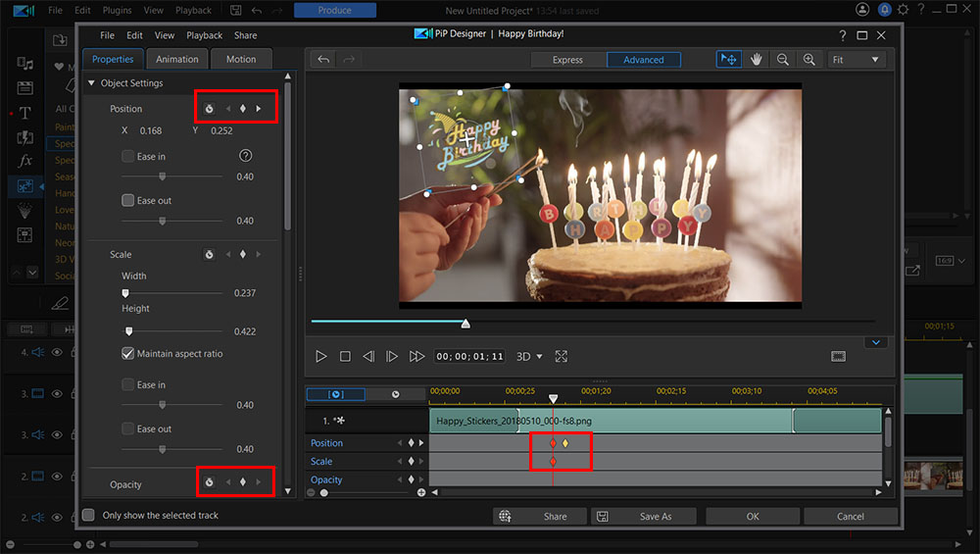Click the Position keyframe stopwatch icon
Screen dimensions: 980x554
[x=209, y=108]
